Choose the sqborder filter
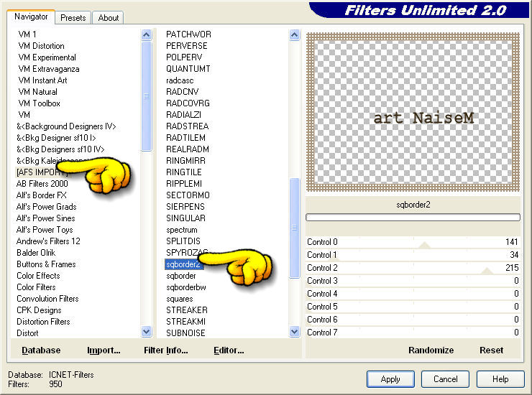Screen dimensions: 532x395 coord(181,276)
